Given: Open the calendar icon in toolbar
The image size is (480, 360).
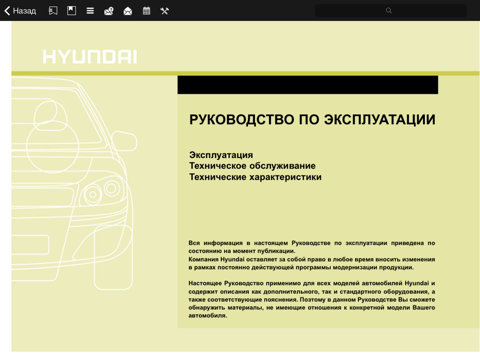Looking at the screenshot, I should [146, 11].
